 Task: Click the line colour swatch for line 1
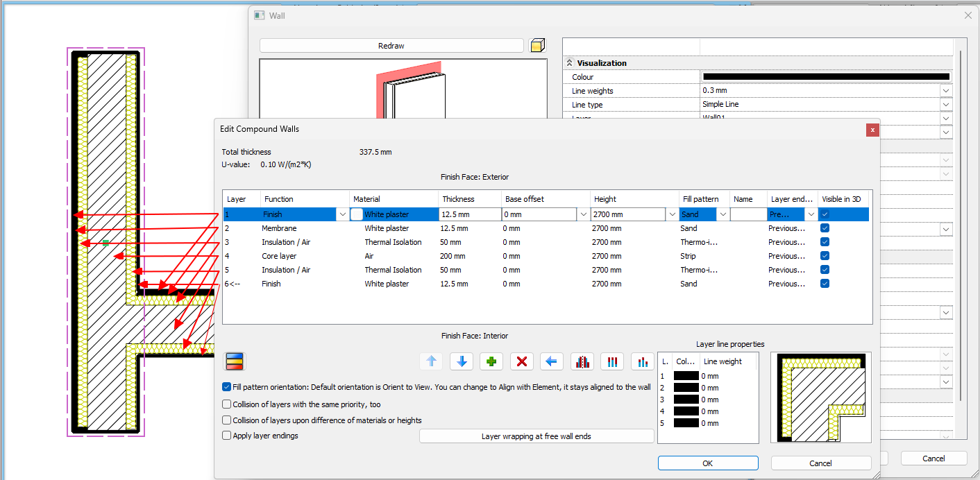[686, 376]
